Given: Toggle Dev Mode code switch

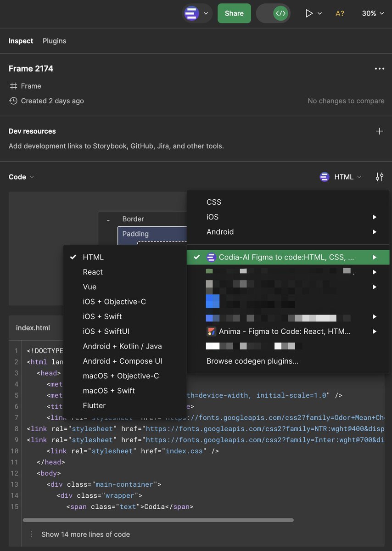Looking at the screenshot, I should 273,13.
